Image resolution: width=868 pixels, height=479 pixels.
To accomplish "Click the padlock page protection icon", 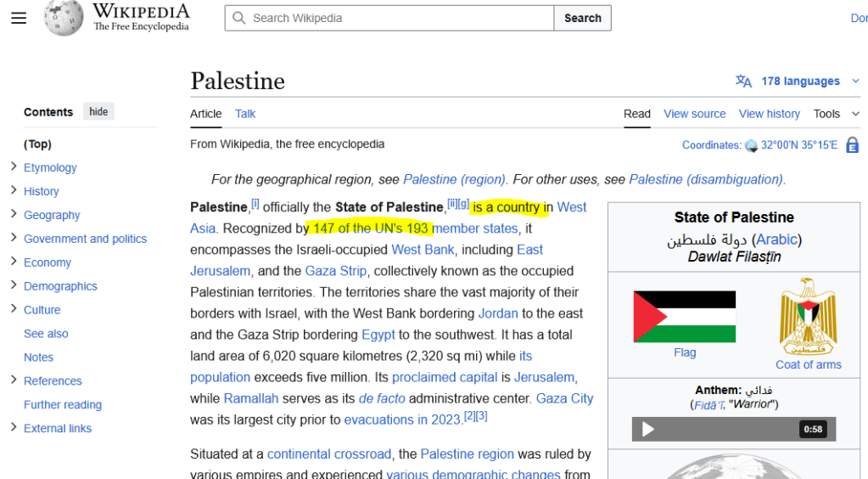I will coord(852,145).
